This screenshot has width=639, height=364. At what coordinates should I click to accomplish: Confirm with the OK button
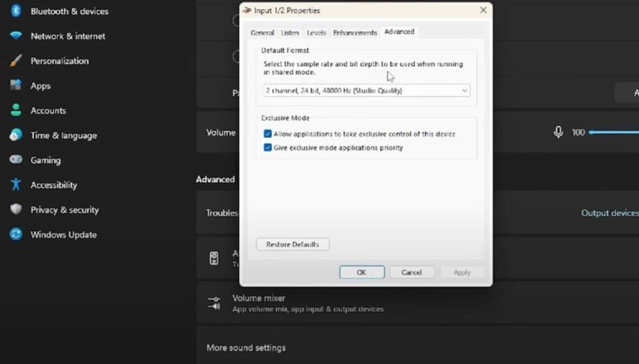[362, 272]
